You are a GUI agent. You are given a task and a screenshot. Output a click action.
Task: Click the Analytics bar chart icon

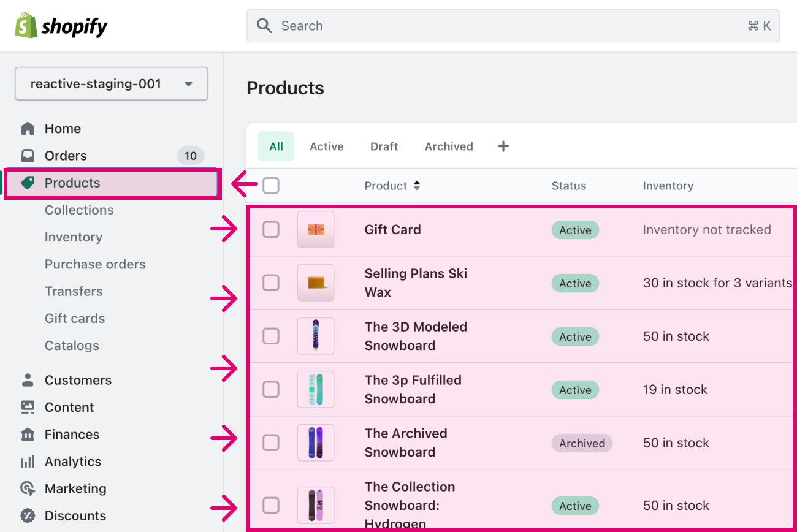pos(28,462)
